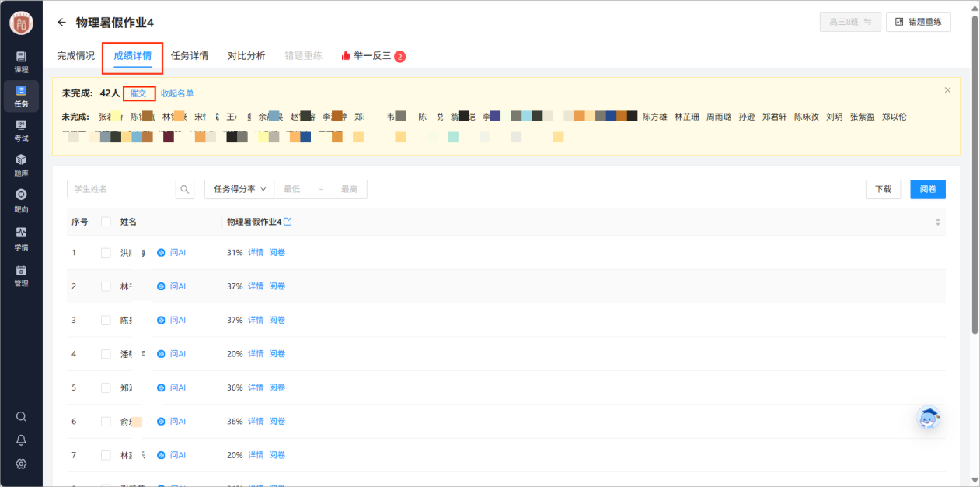Open the external link icon beside 物理暑假作业4 column
This screenshot has height=487, width=980.
(288, 222)
